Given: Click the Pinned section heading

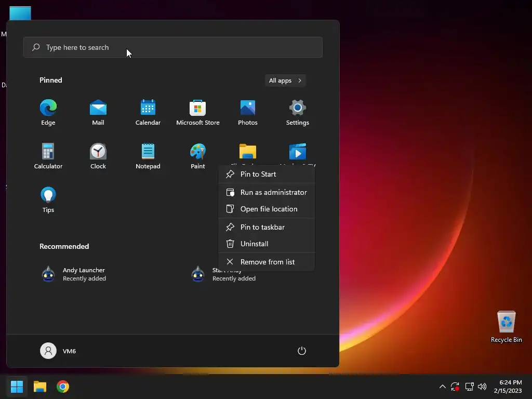Looking at the screenshot, I should click(x=51, y=80).
